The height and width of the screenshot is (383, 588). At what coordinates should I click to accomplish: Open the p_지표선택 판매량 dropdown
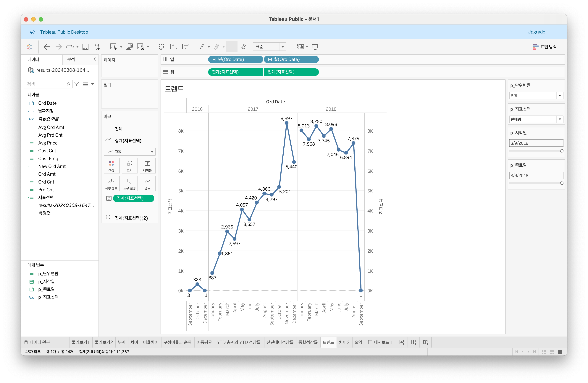(x=560, y=119)
